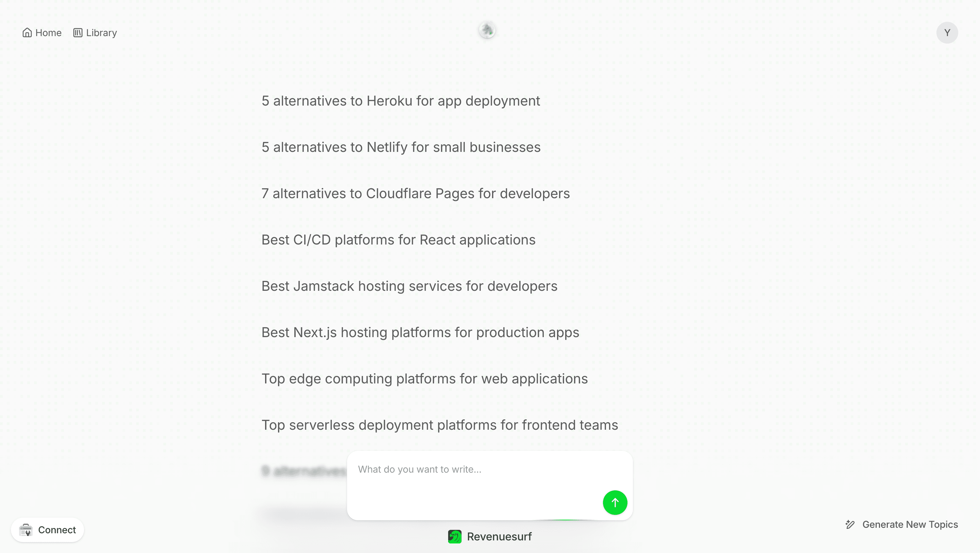
Task: Click the green submit arrow in the prompt box
Action: [615, 502]
